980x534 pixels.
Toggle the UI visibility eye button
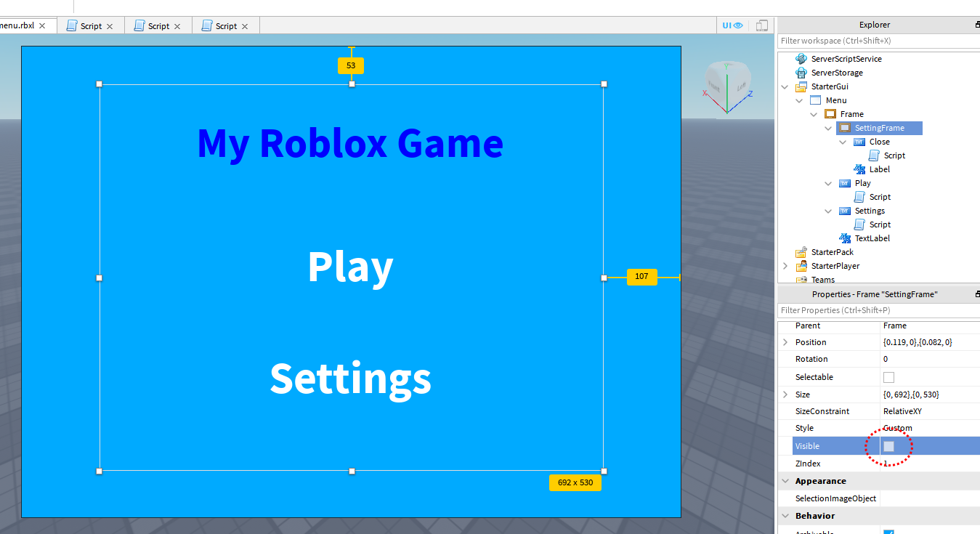coord(732,25)
